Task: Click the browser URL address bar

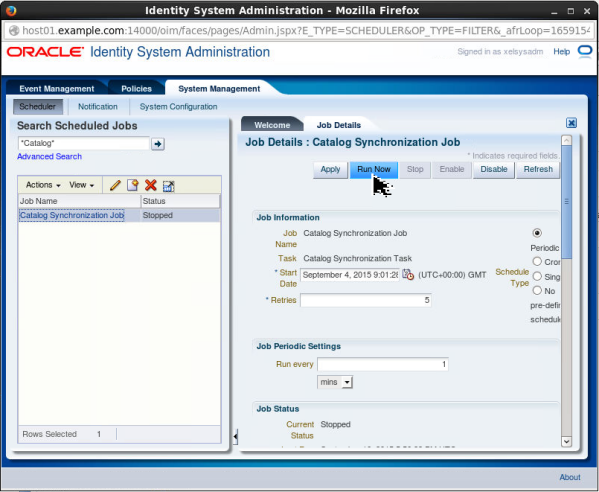Action: (299, 31)
